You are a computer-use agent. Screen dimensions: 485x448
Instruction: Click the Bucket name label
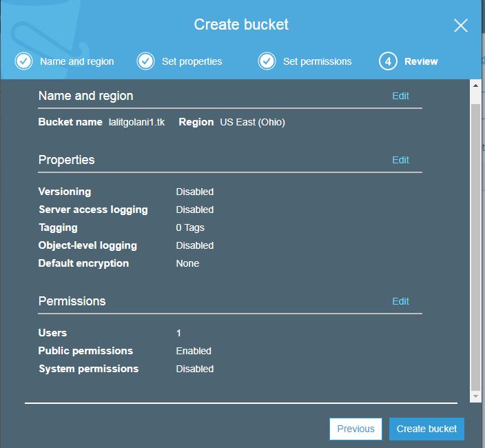pos(70,122)
